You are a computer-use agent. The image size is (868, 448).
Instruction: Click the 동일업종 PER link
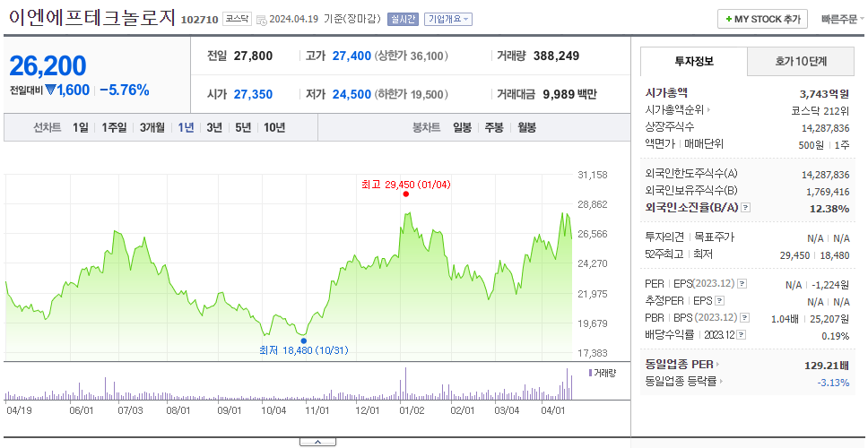point(679,365)
